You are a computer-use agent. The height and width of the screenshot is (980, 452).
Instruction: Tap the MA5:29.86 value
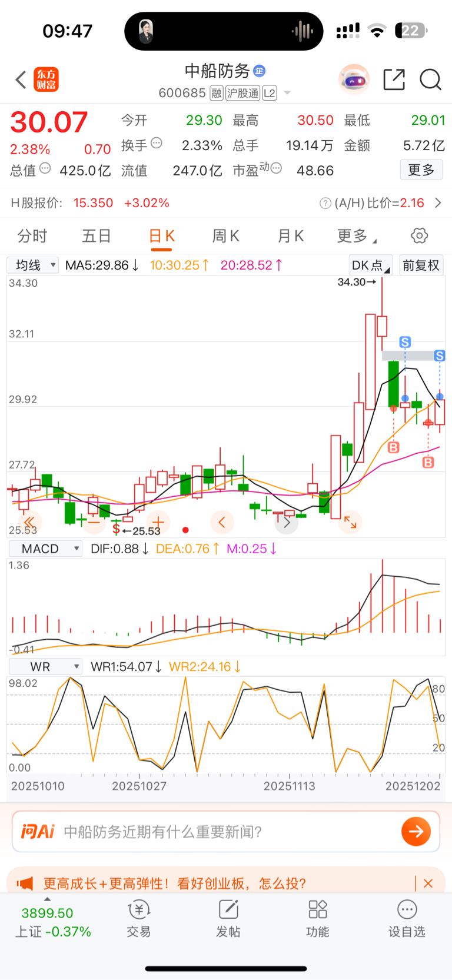102,265
